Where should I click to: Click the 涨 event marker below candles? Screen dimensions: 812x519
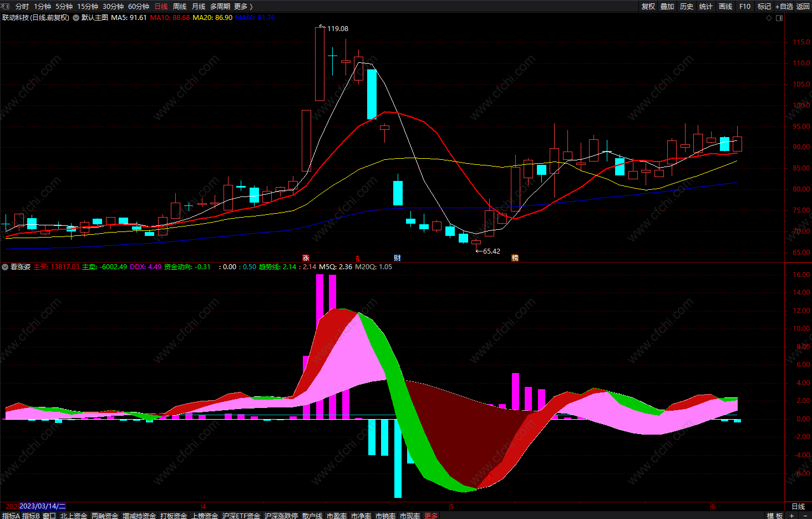coord(306,258)
